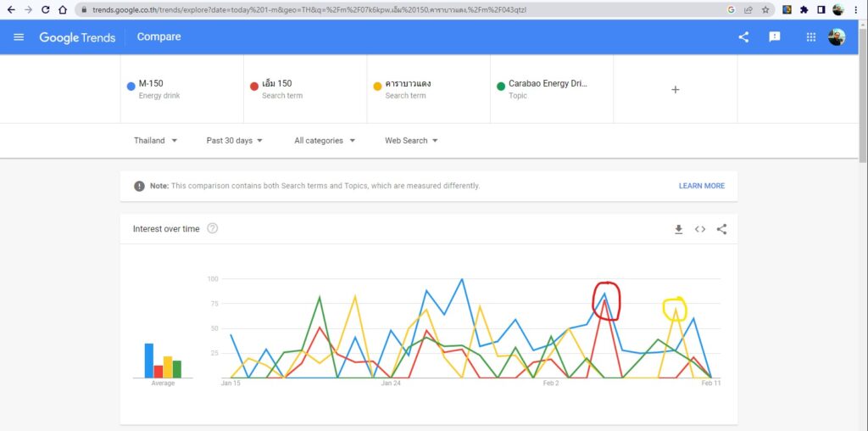The width and height of the screenshot is (868, 431).
Task: Click the Feb 2 axis label
Action: point(551,383)
